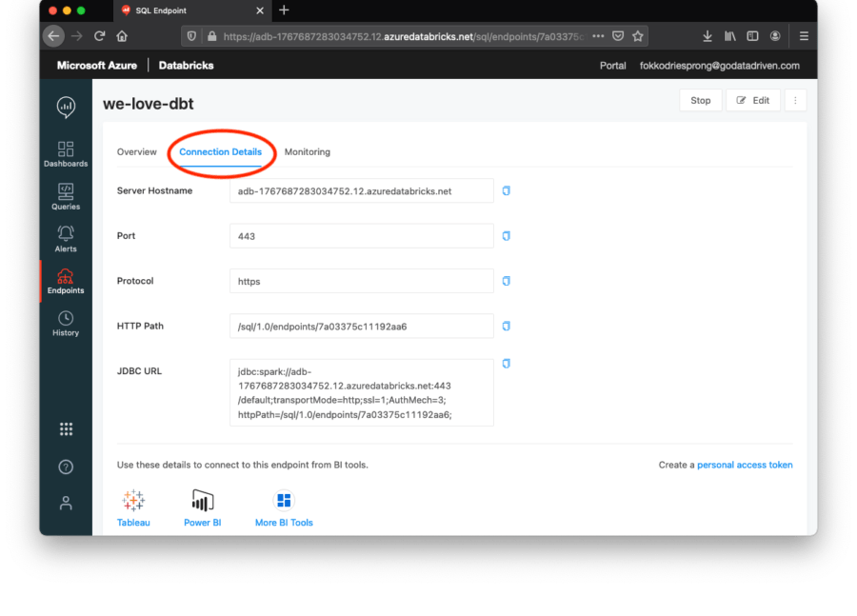The height and width of the screenshot is (616, 857).
Task: Click the More BI Tools text link
Action: point(284,523)
